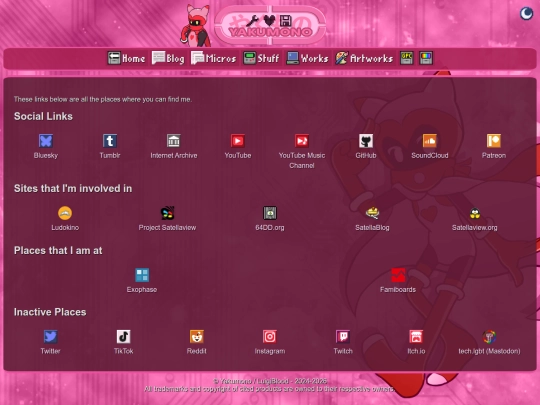
Task: Click the GFC badge icon in navbar
Action: (407, 58)
